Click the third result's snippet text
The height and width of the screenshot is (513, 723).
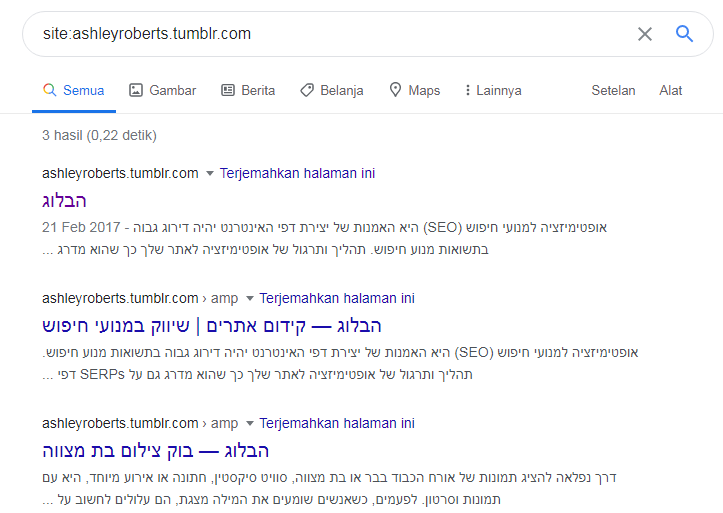click(329, 488)
